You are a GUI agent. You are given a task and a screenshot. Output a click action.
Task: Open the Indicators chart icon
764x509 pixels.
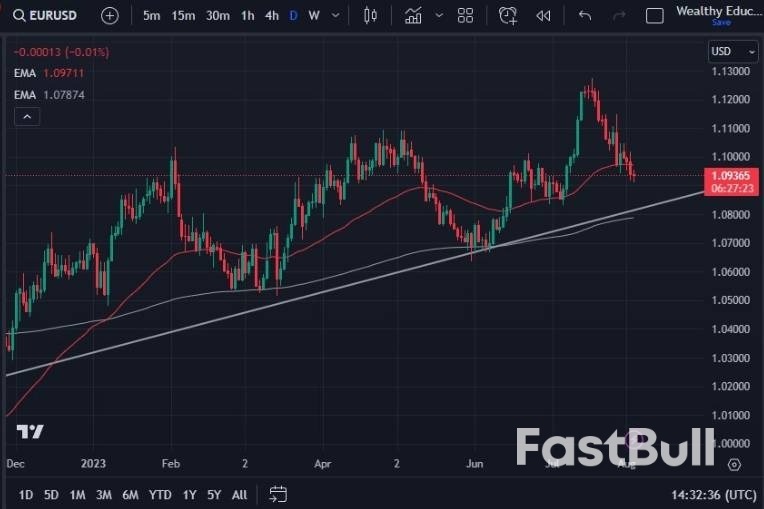click(x=413, y=16)
